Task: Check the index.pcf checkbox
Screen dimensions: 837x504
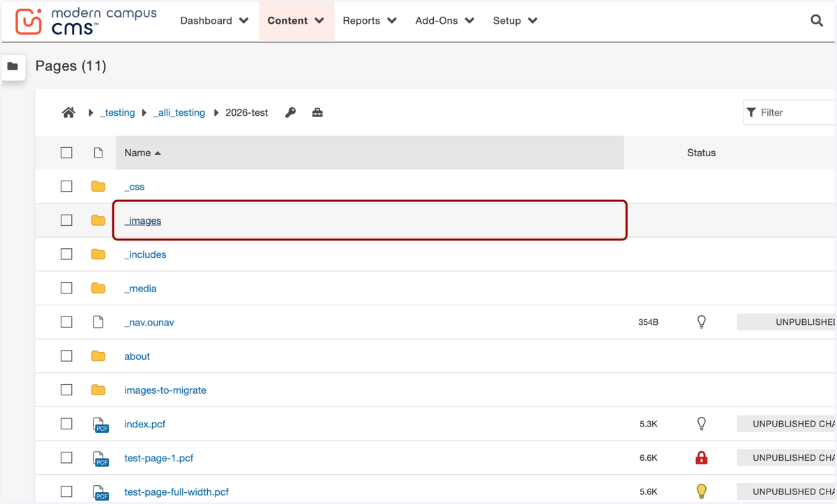Action: [x=66, y=424]
